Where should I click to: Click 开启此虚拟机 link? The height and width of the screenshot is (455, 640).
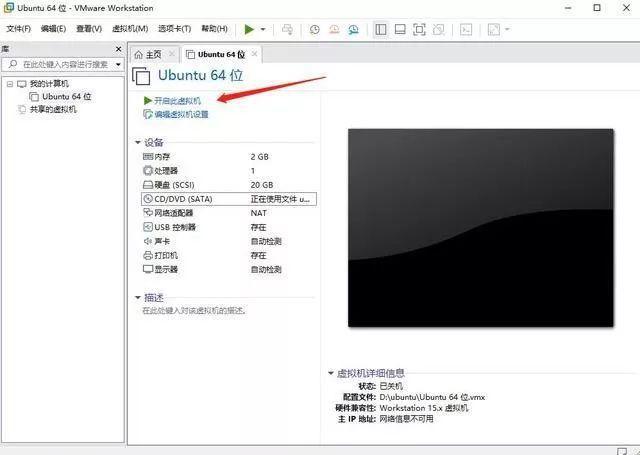point(177,101)
